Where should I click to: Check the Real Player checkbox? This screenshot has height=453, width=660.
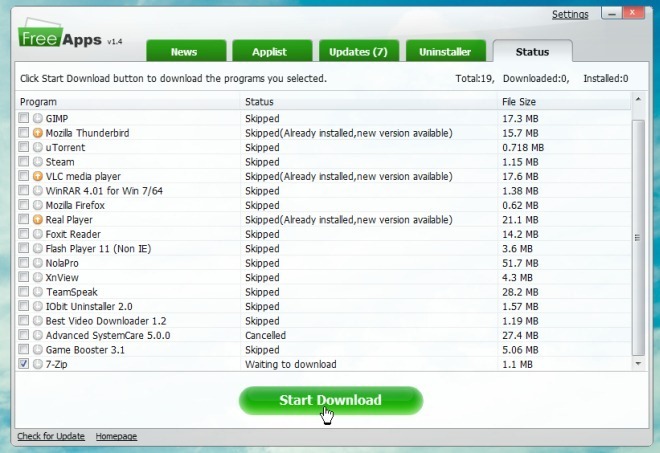click(24, 219)
